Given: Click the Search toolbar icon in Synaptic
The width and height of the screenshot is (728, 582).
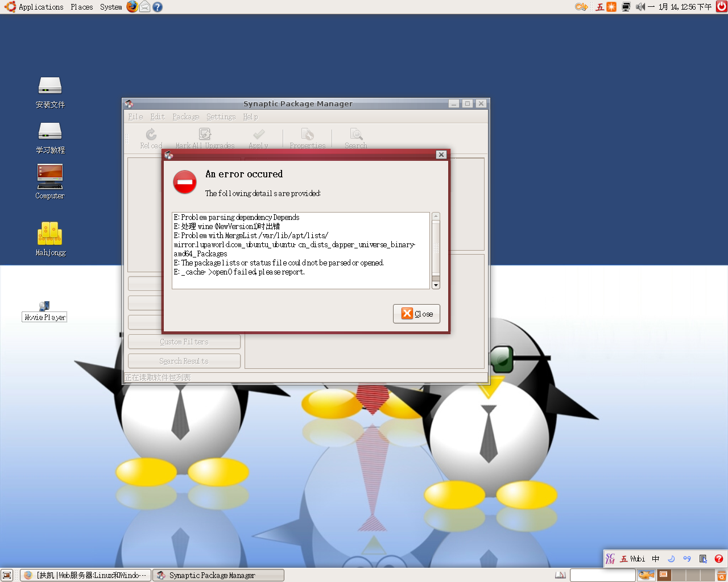Looking at the screenshot, I should pos(356,138).
